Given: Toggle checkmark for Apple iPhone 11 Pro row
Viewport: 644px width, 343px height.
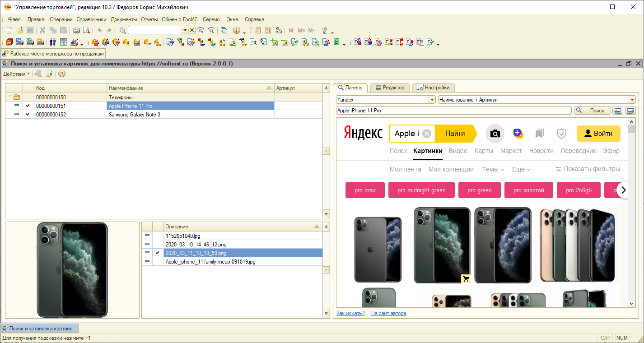Looking at the screenshot, I should coord(28,106).
